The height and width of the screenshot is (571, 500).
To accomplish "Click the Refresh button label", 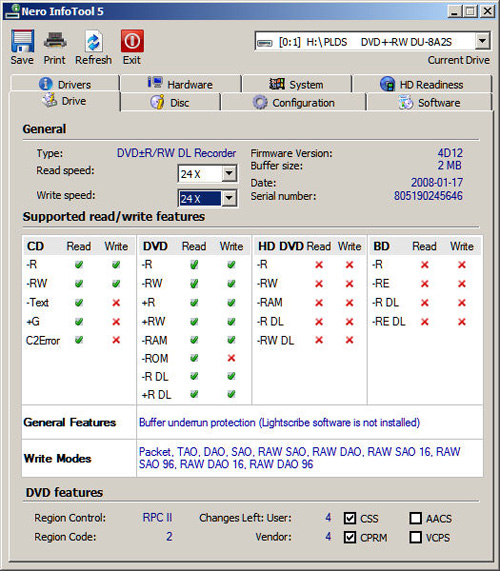I will pos(94,60).
